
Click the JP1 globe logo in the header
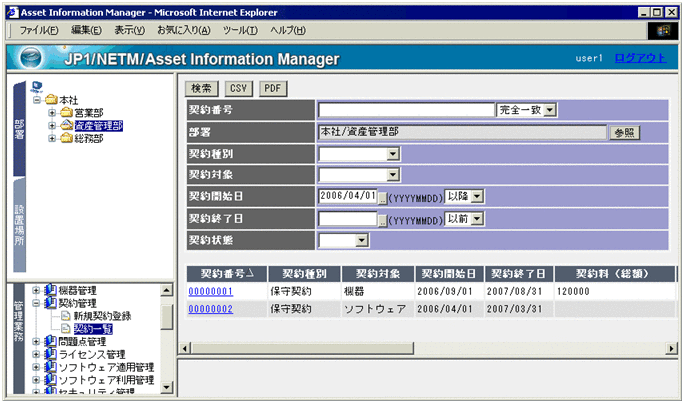click(x=31, y=58)
